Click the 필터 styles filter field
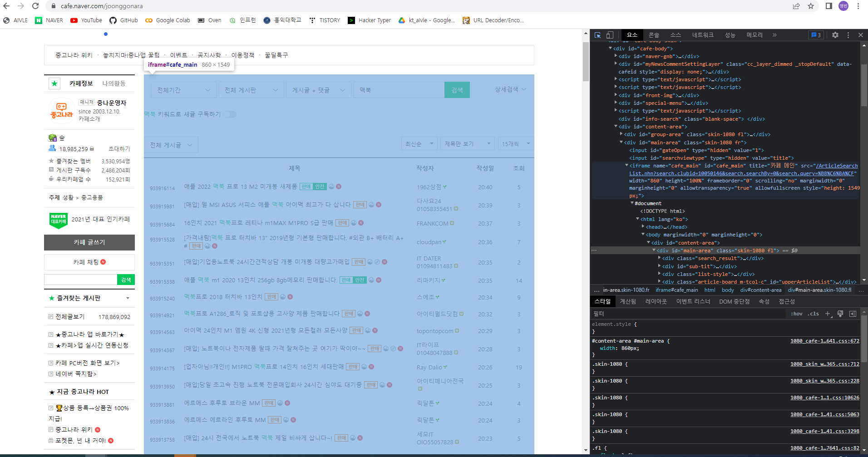 [x=688, y=314]
